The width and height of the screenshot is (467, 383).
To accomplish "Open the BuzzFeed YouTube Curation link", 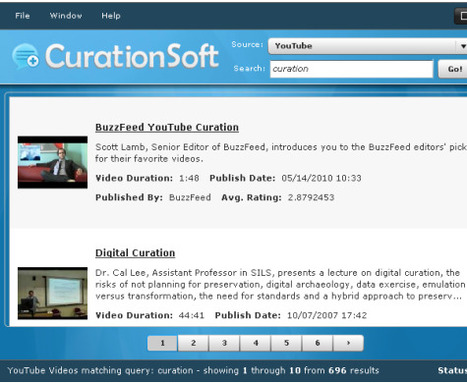I will 167,127.
